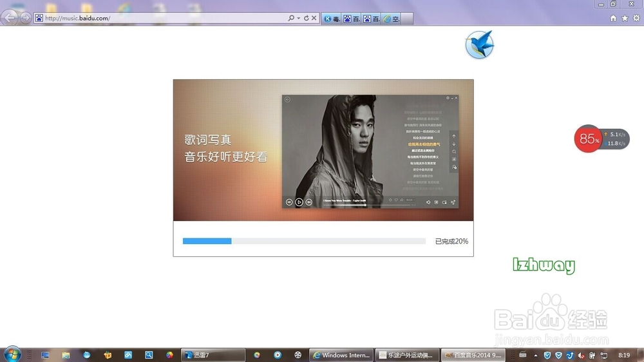This screenshot has height=362, width=644.
Task: Restore down the browser window
Action: (613, 4)
